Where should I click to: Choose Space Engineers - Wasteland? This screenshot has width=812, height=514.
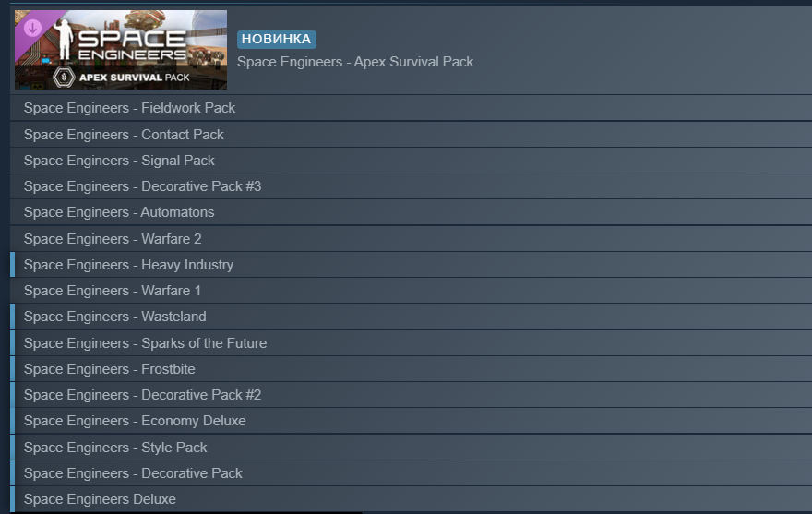tap(412, 317)
